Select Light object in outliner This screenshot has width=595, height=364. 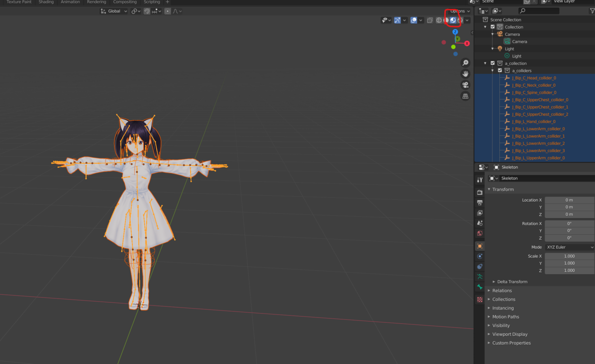tap(509, 49)
